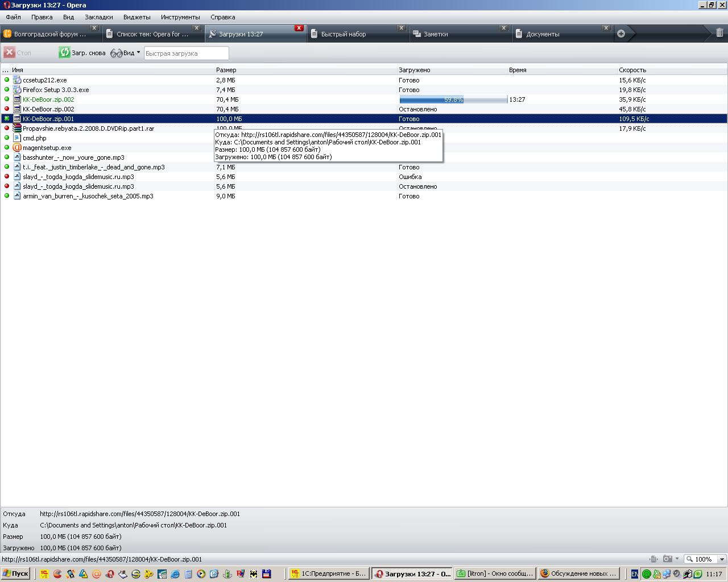
Task: Click the fit-to-width icon in status bar
Action: point(653,559)
